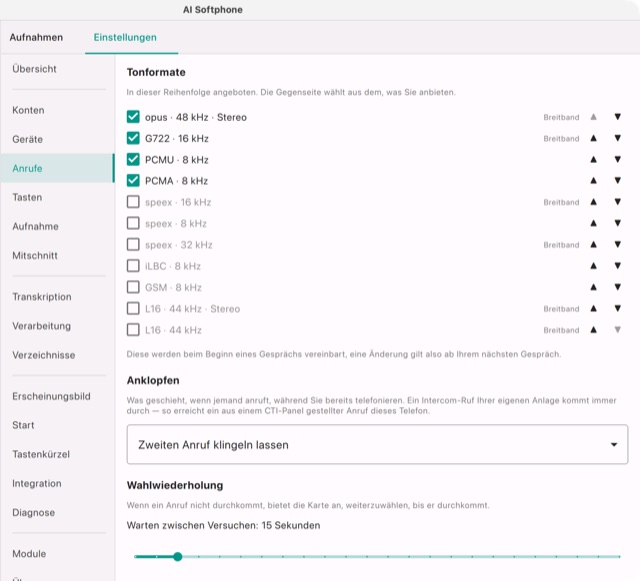Move GSM 8 kHz codec up
640x581 pixels.
coord(593,287)
